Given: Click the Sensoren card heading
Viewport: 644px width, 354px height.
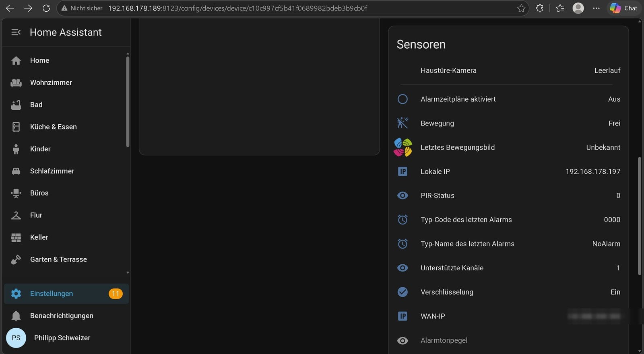Looking at the screenshot, I should [x=421, y=44].
